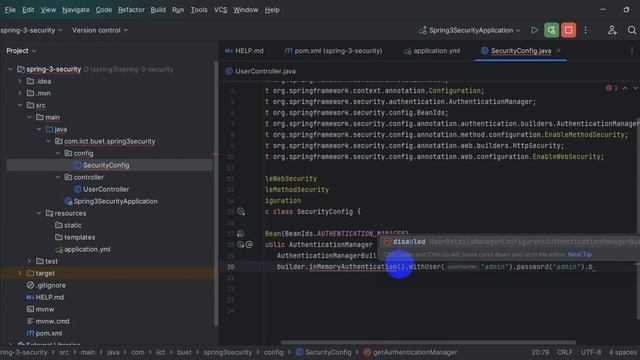Click the 20:79 caret position indicator
Viewport: 640px width, 360px height.
pos(540,352)
